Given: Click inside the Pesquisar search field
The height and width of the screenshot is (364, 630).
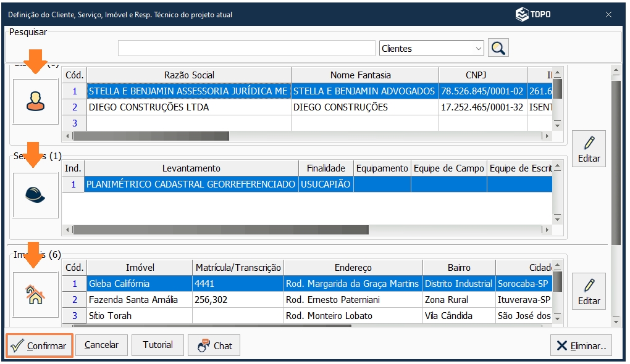Looking at the screenshot, I should tap(245, 48).
